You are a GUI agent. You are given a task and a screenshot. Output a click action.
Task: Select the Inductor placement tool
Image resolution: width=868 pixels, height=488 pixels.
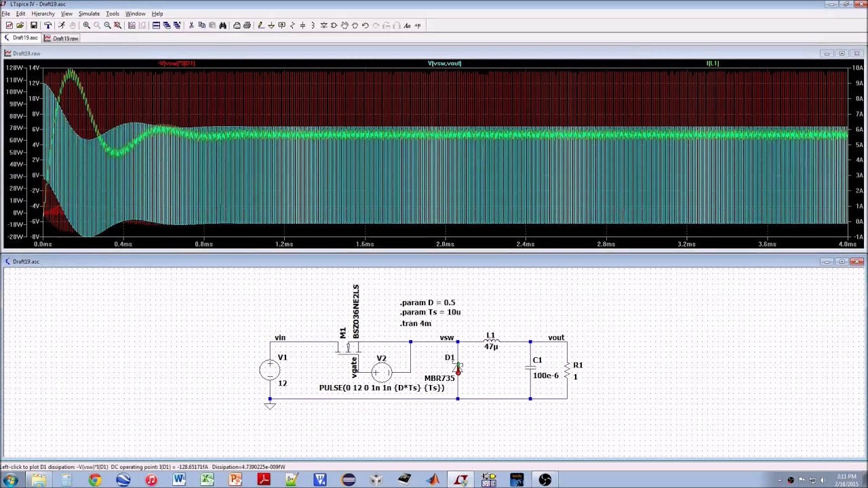(313, 25)
